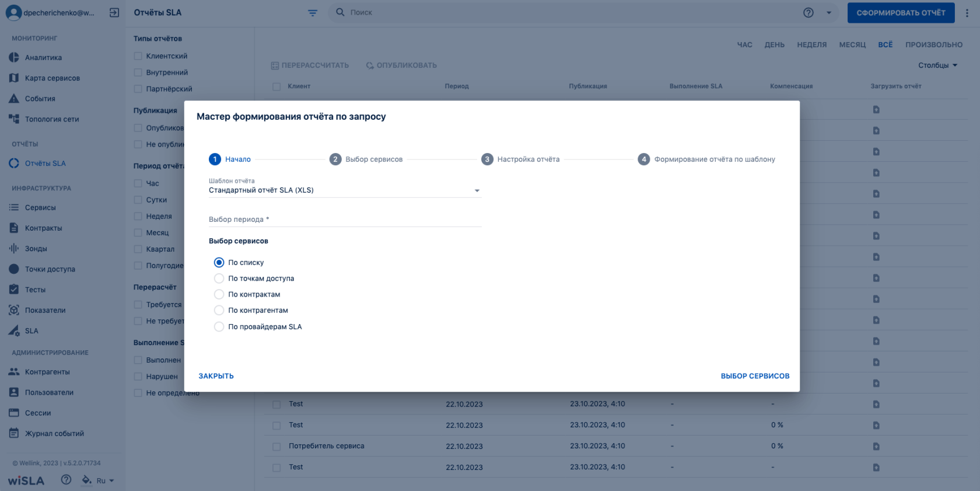Click the help question mark icon
Image resolution: width=980 pixels, height=491 pixels.
808,13
